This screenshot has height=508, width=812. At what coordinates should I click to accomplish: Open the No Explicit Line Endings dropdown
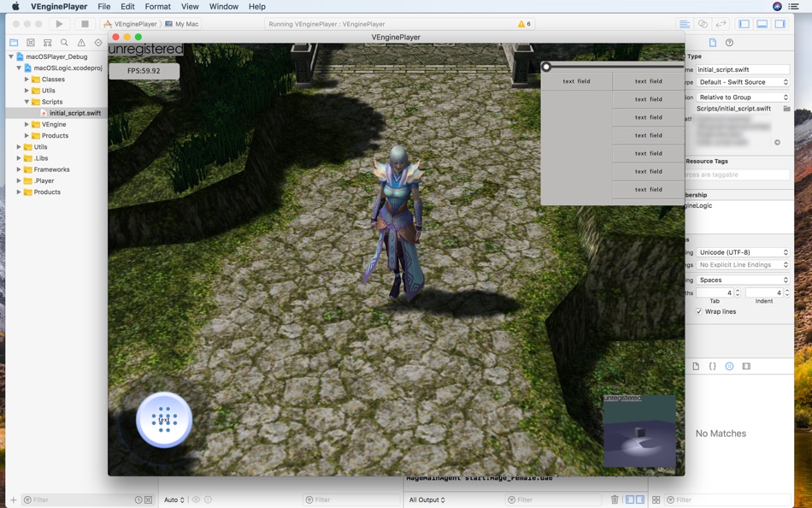pyautogui.click(x=743, y=264)
